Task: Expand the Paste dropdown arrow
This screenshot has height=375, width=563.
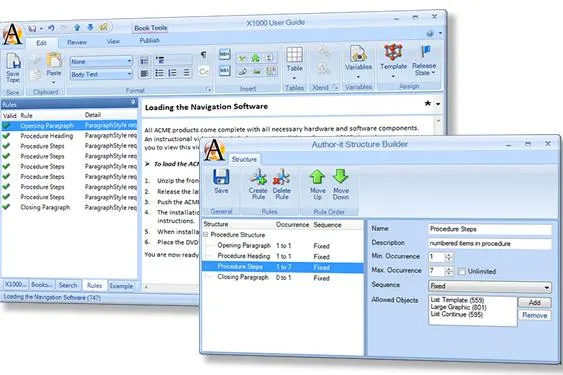Action: click(53, 82)
